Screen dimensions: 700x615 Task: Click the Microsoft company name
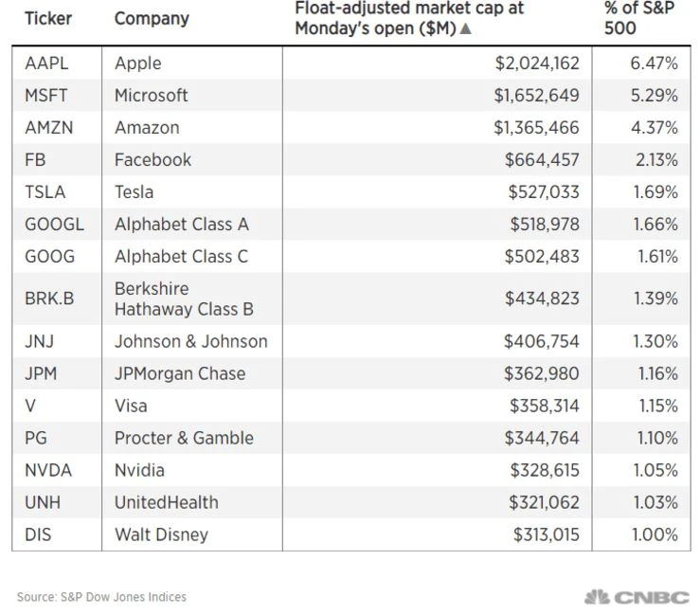(x=152, y=96)
